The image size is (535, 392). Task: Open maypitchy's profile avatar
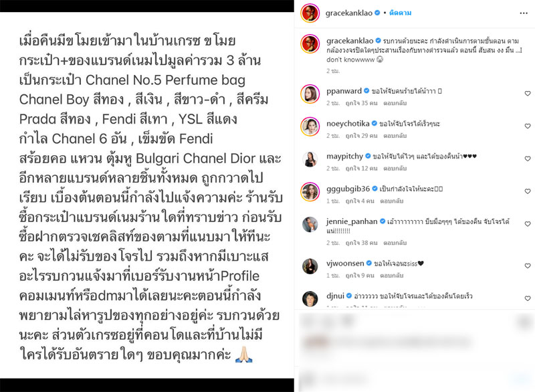(310, 159)
